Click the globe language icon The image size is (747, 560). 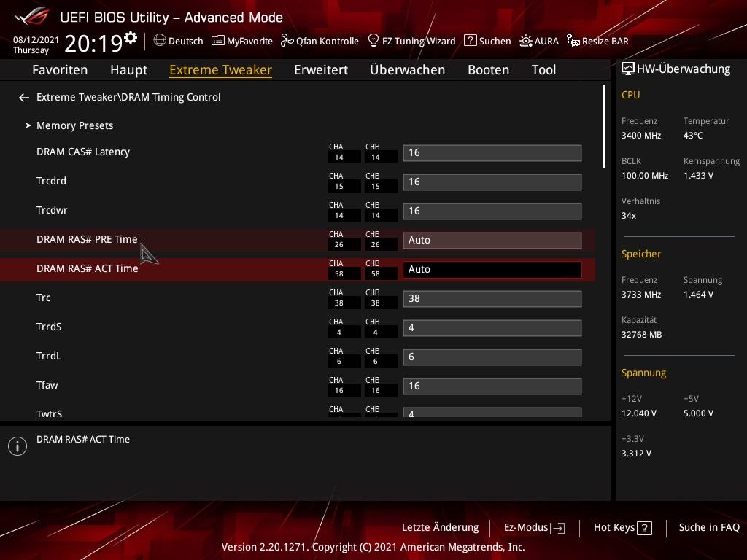[160, 41]
